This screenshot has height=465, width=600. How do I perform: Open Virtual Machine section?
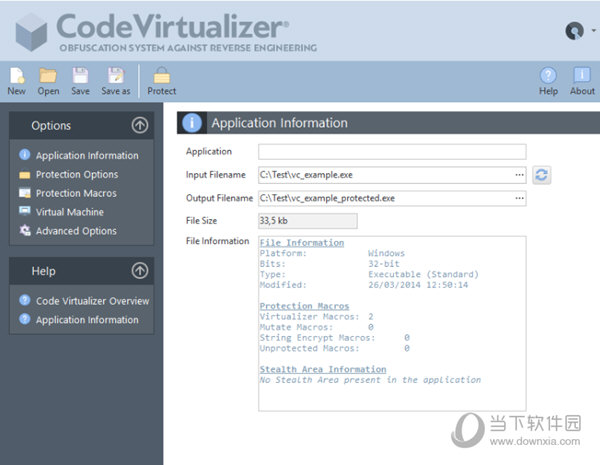pos(70,212)
